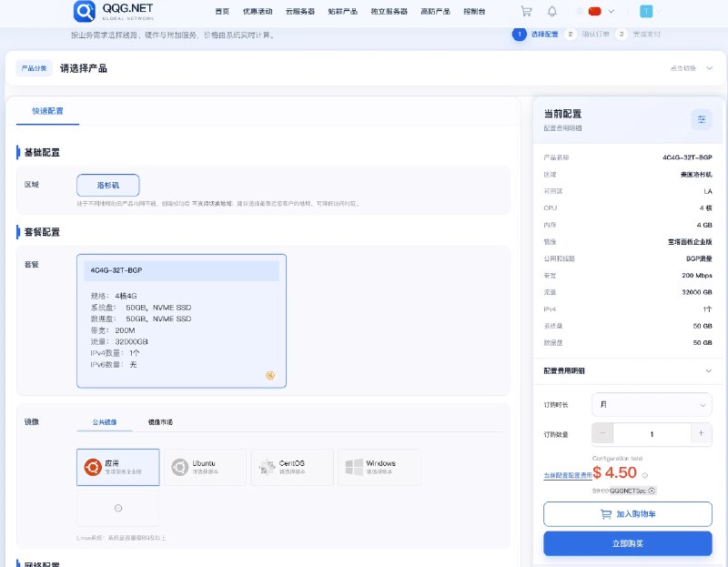This screenshot has width=728, height=567.
Task: Select the Ubuntu image card
Action: tap(206, 467)
